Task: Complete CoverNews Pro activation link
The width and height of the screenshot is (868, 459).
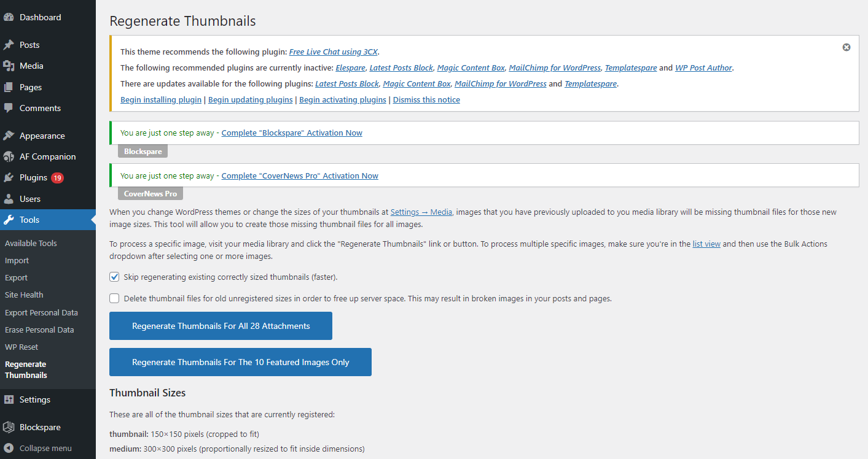Action: tap(300, 175)
